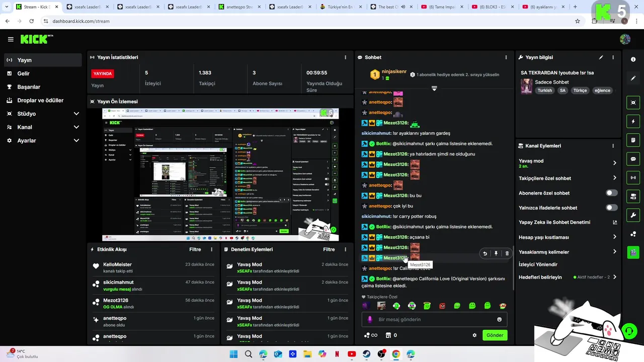Screen dimensions: 644x362
Task: Open the Kanal Eylemleri three-dot menu
Action: point(613,146)
